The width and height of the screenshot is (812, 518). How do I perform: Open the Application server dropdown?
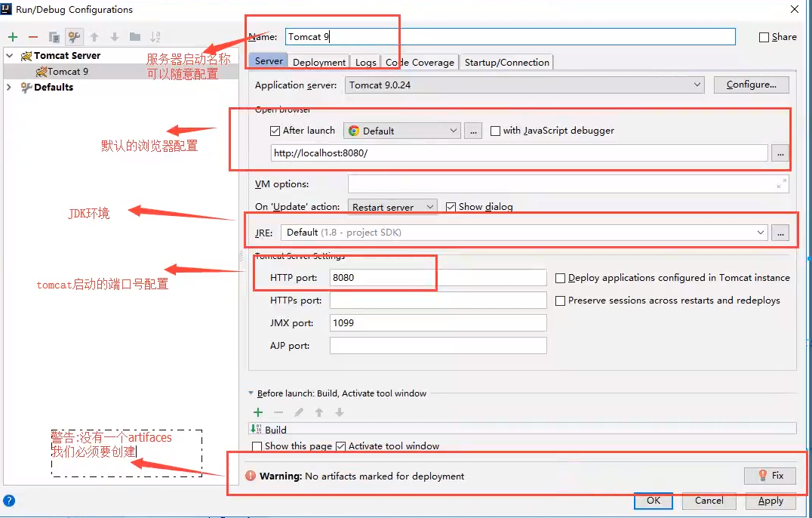coord(697,85)
